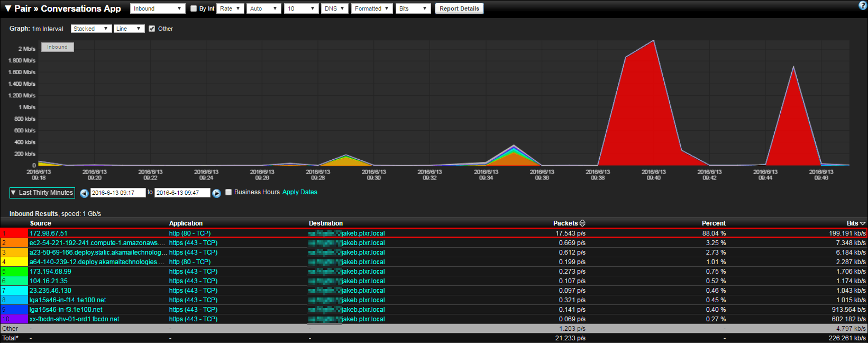
Task: Uncheck the Other graph checkbox
Action: click(x=152, y=29)
